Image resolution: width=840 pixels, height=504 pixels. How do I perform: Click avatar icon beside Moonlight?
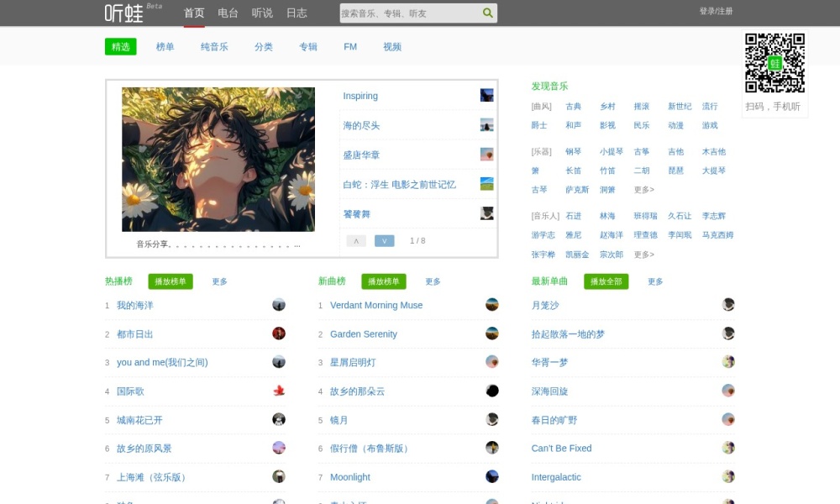(491, 476)
